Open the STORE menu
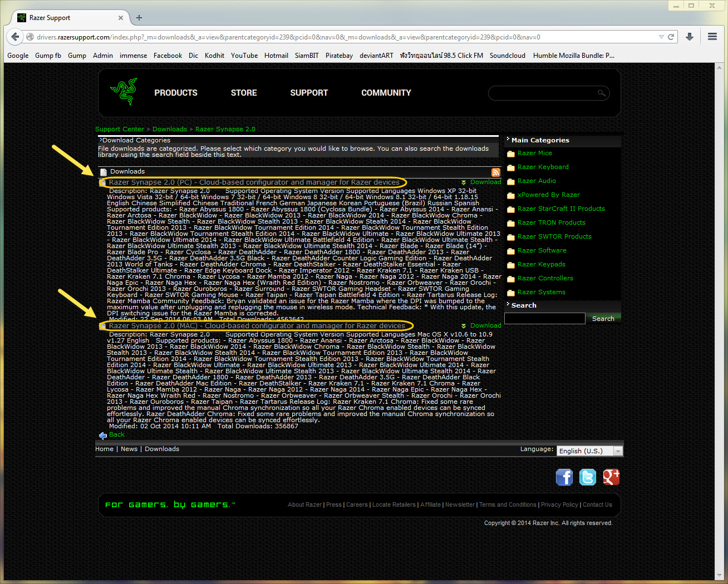The height and width of the screenshot is (584, 728). pyautogui.click(x=244, y=93)
